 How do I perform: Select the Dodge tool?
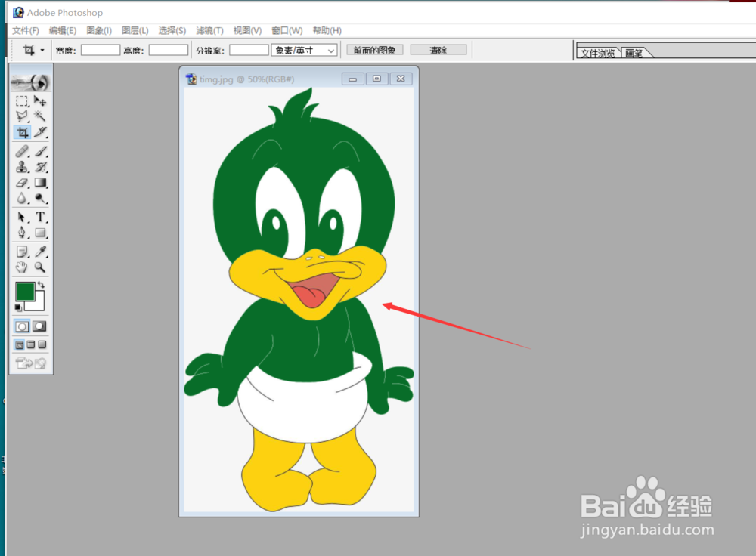coord(41,198)
